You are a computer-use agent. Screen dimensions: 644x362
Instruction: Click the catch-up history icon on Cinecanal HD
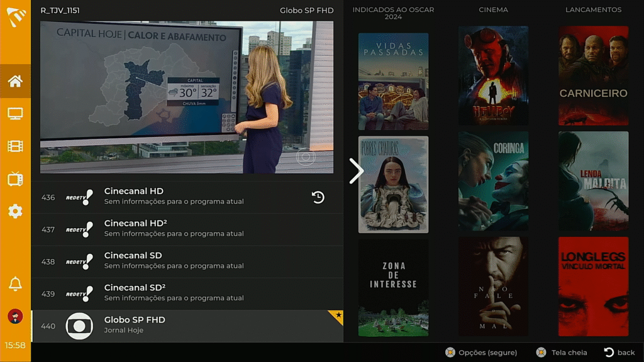(x=318, y=197)
